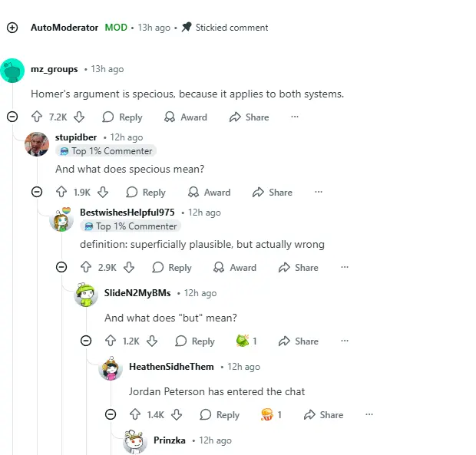Upvote mz_groups' comment about Homer's argument
The width and height of the screenshot is (476, 455).
(x=37, y=117)
